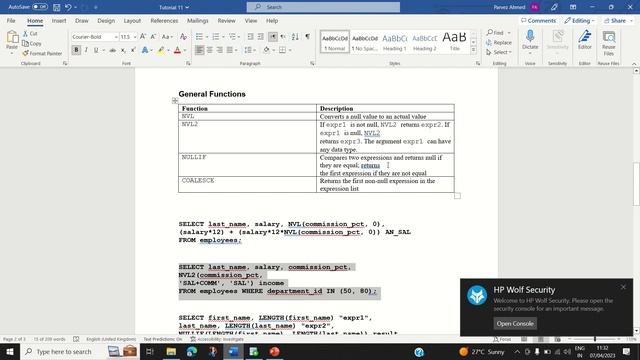The height and width of the screenshot is (360, 640).
Task: Toggle Show/Hide paragraph marks
Action: click(x=308, y=37)
